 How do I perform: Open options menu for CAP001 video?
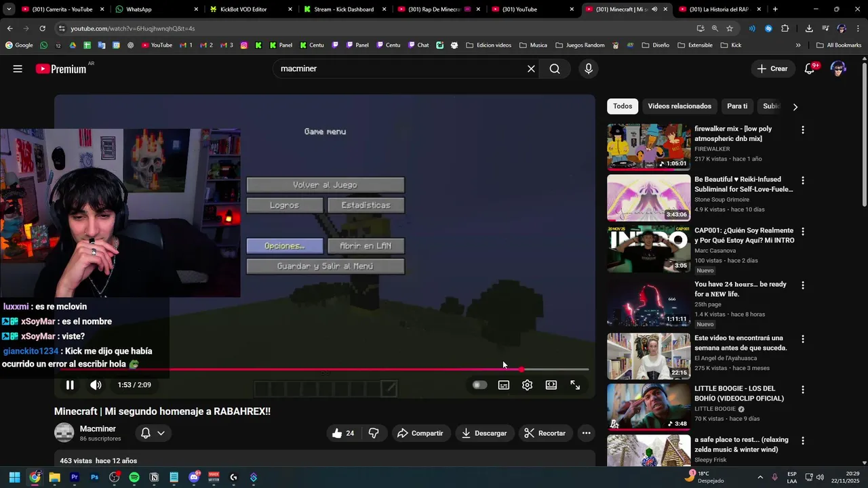[803, 231]
